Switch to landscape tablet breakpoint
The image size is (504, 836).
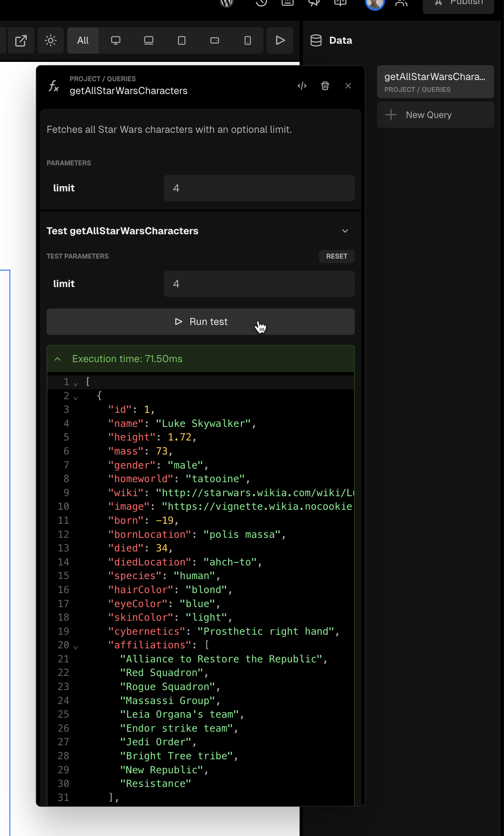point(215,40)
